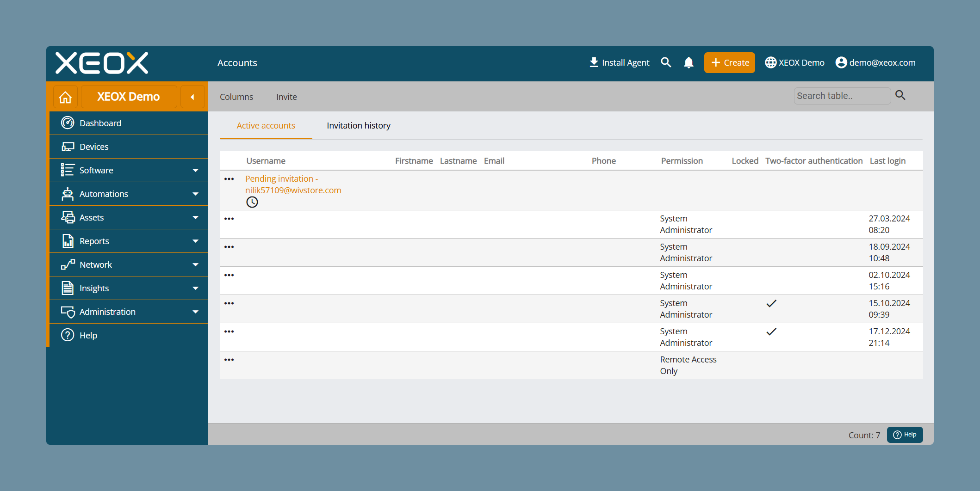Click the Install Agent download icon
This screenshot has height=491, width=980.
pyautogui.click(x=594, y=62)
